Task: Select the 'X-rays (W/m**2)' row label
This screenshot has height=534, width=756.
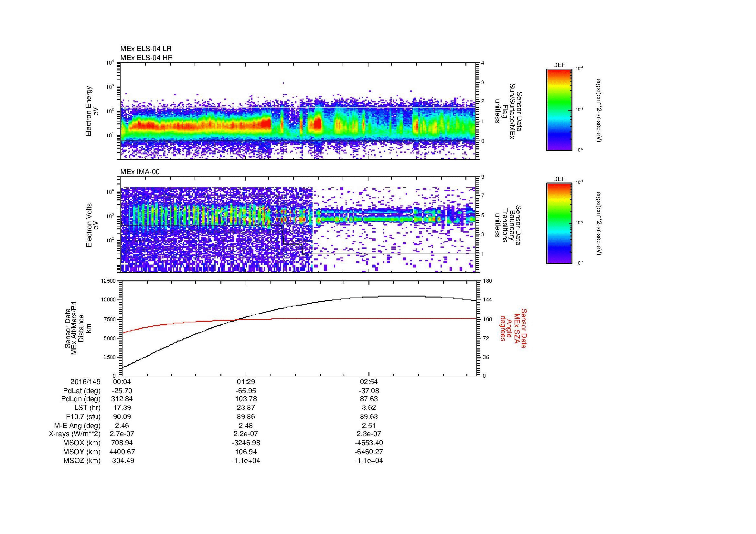Action: tap(75, 434)
